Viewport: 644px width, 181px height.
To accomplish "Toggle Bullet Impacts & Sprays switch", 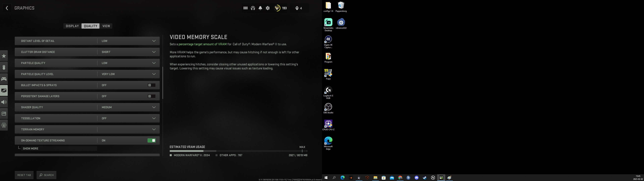I will point(151,85).
